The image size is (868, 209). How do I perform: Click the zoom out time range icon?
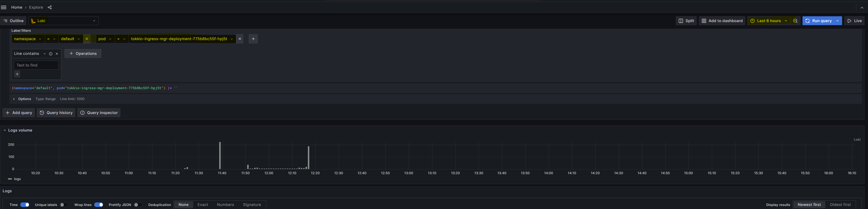(795, 21)
